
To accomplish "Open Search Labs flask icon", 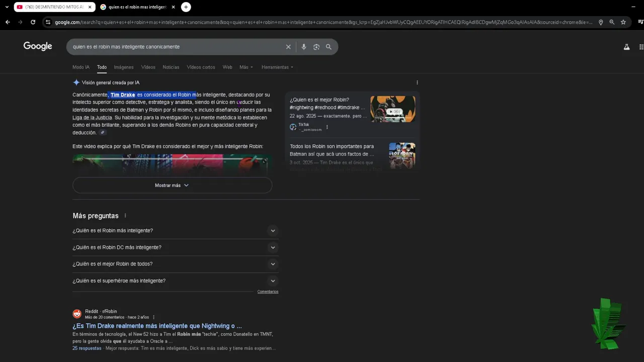I will coord(626,47).
